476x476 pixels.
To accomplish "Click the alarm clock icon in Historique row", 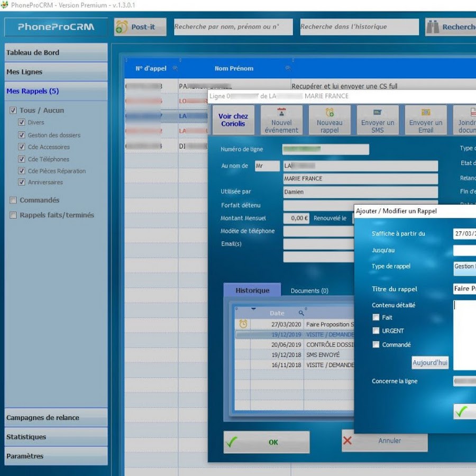I will point(243,324).
